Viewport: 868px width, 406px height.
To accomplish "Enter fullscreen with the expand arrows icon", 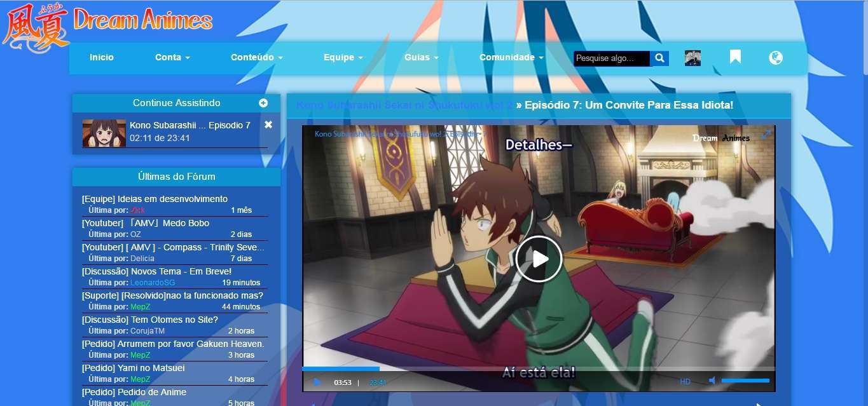I will coord(766,135).
